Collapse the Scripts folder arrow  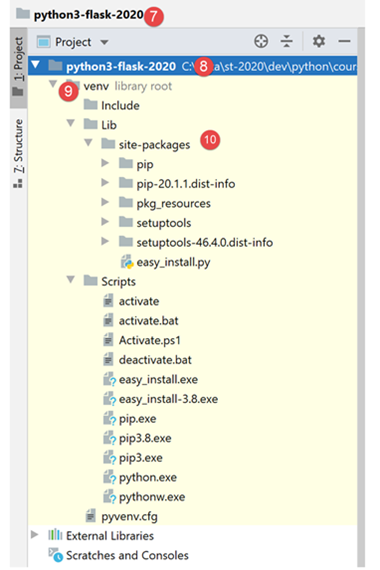click(x=71, y=280)
